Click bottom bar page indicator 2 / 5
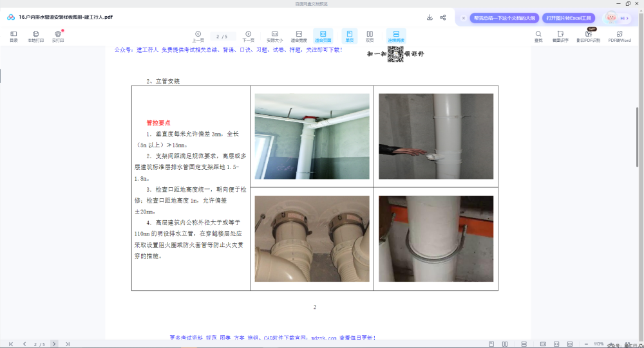This screenshot has height=348, width=644. pos(39,344)
